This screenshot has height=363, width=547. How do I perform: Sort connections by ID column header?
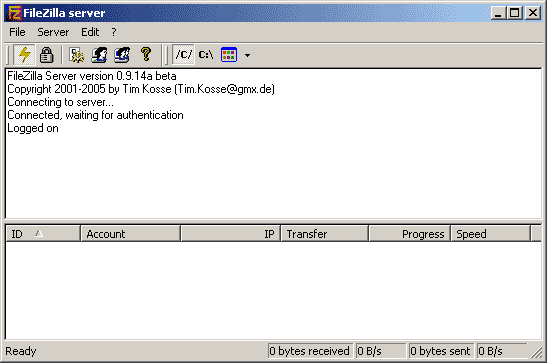[43, 234]
